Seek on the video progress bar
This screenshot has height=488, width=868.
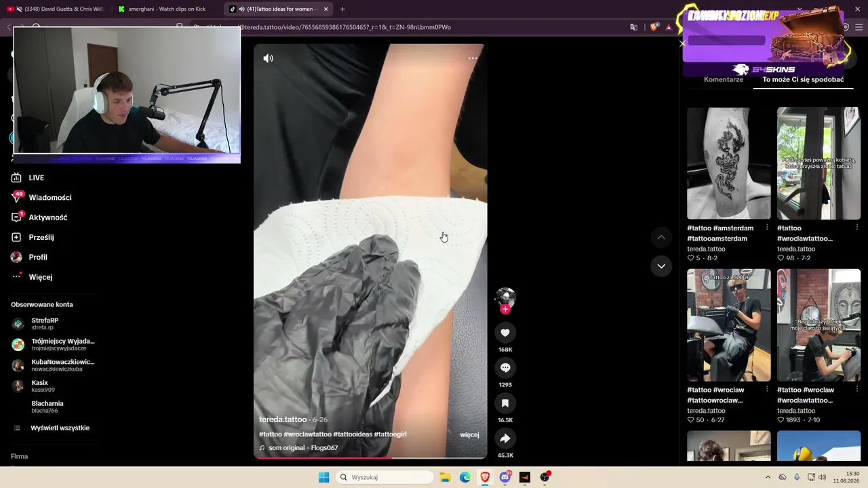pos(370,457)
